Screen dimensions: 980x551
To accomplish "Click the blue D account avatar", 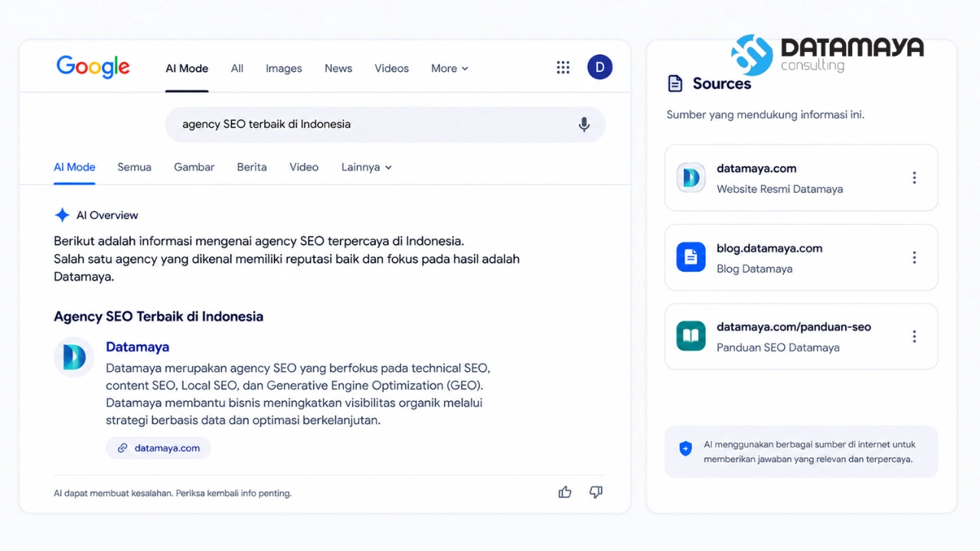I will pyautogui.click(x=599, y=67).
